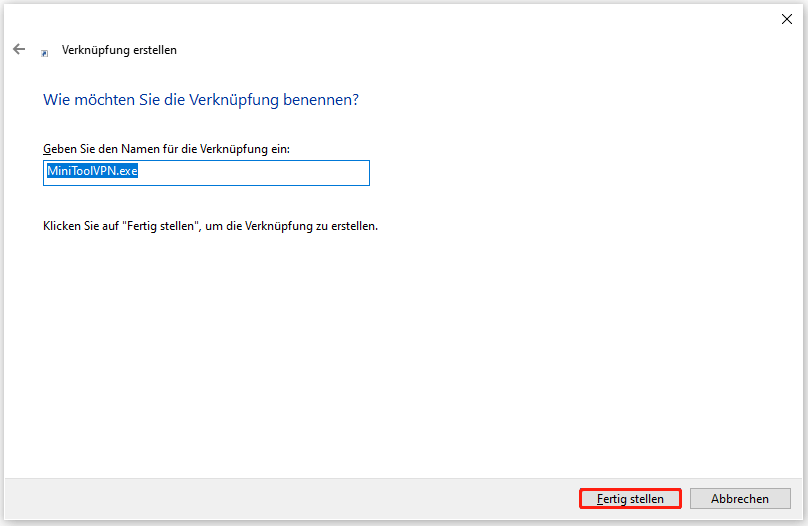Click the "Klicken Sie auf Fertig stellen" instruction text

[210, 226]
